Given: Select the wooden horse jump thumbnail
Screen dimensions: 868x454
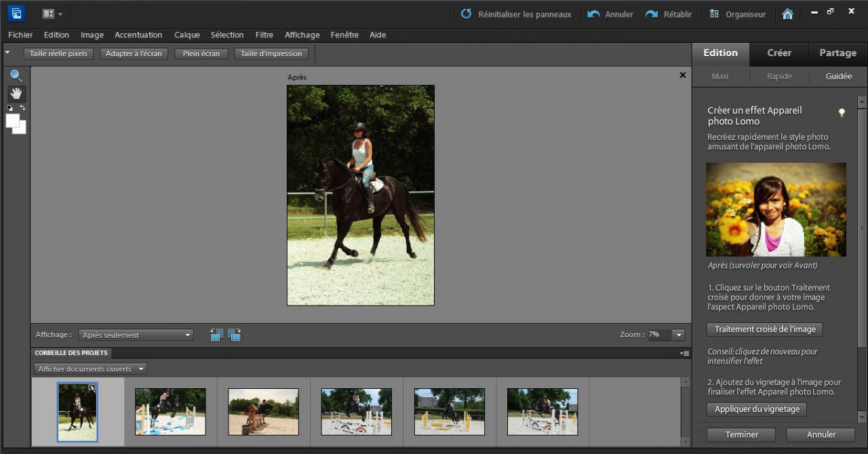Looking at the screenshot, I should tap(263, 411).
